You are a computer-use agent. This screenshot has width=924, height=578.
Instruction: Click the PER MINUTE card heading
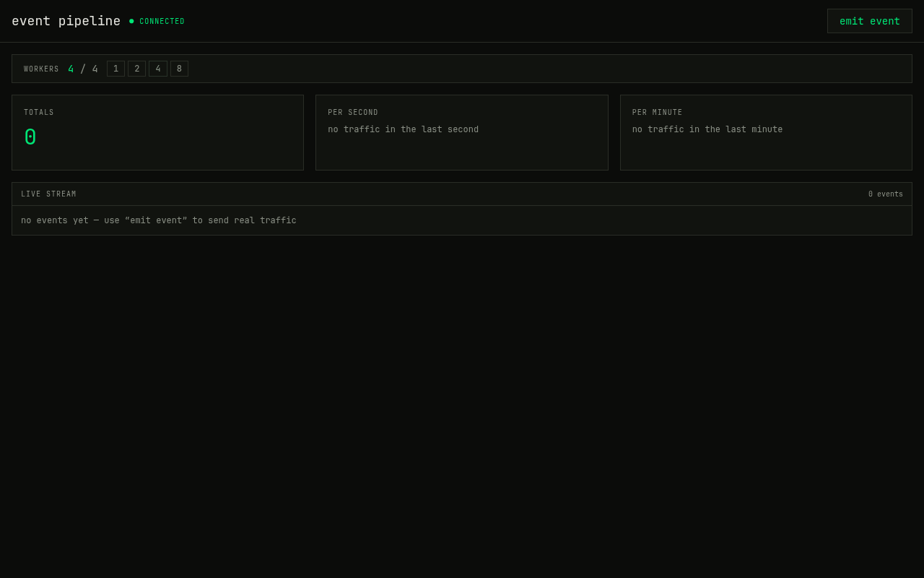pos(658,113)
